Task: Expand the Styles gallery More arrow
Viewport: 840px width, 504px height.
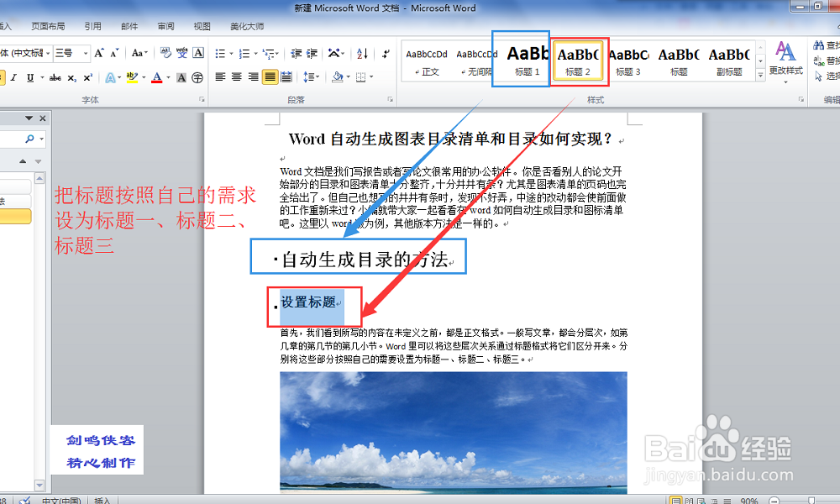Action: click(760, 76)
